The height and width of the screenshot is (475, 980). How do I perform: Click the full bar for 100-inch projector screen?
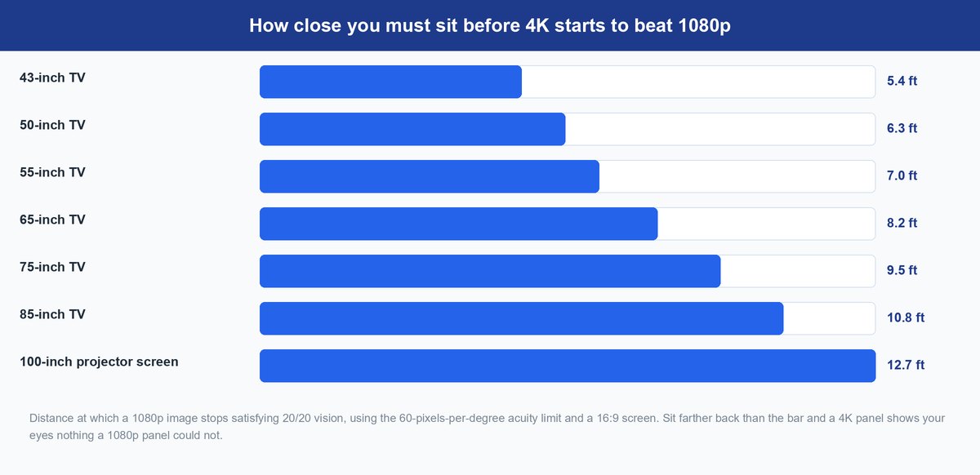(568, 366)
